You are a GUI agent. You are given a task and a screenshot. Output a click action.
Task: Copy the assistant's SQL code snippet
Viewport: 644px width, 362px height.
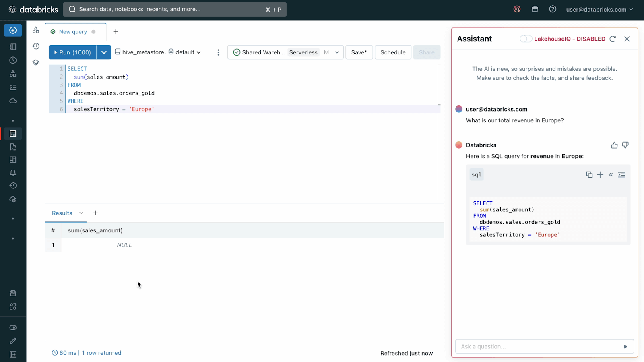pos(589,174)
